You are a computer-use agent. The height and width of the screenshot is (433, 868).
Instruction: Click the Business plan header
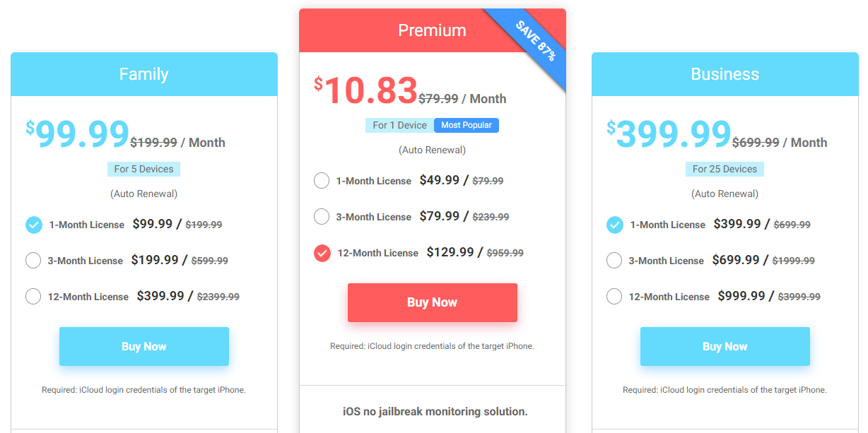pyautogui.click(x=725, y=74)
